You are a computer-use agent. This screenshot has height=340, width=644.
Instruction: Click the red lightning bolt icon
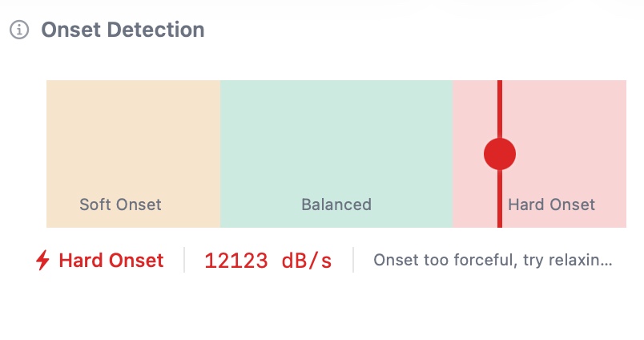coord(42,261)
